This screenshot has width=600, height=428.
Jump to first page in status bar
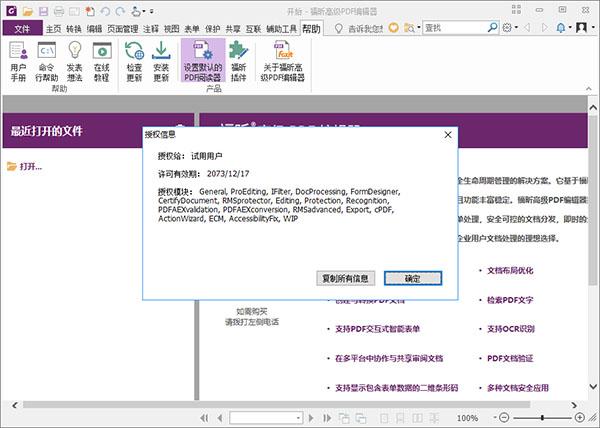tap(204, 418)
